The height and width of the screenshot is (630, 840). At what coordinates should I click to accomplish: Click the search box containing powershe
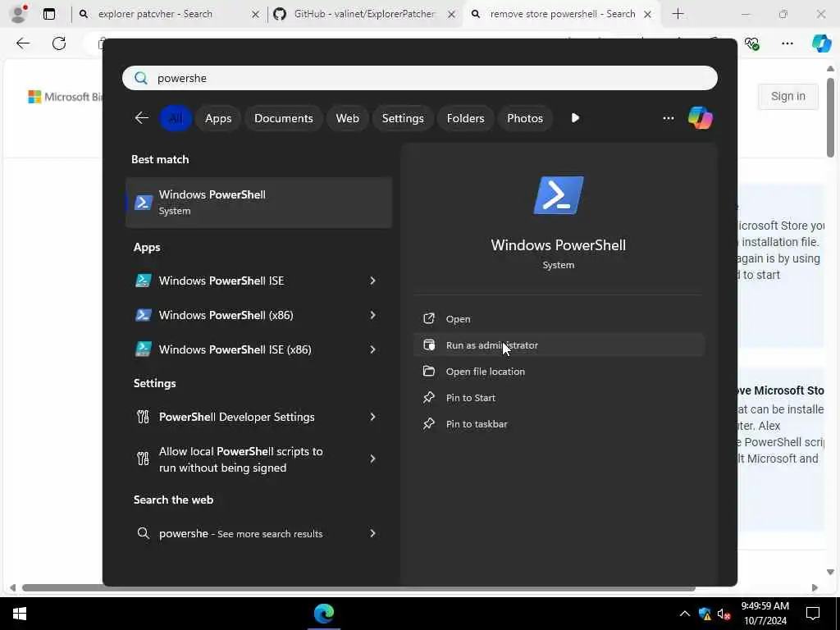(x=419, y=78)
